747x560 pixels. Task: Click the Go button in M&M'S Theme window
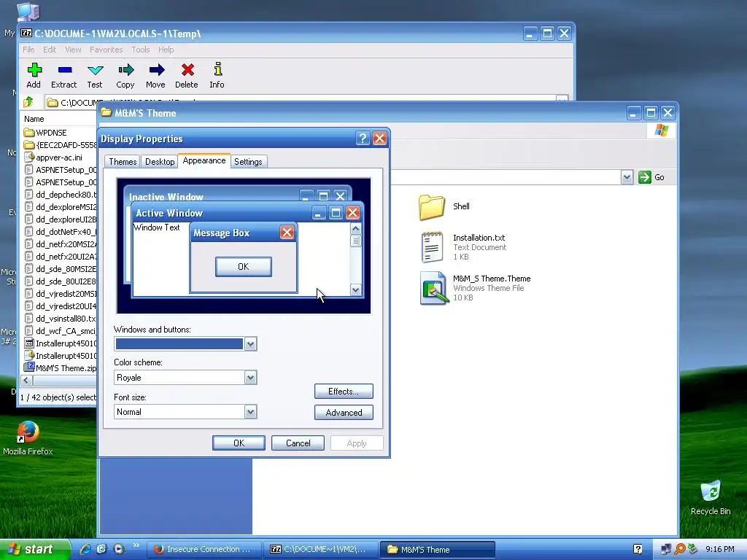651,177
